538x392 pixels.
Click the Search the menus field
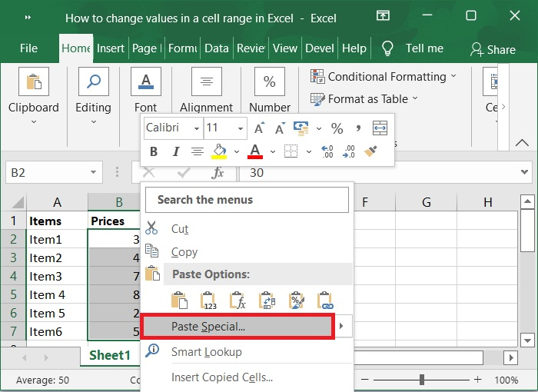point(247,200)
